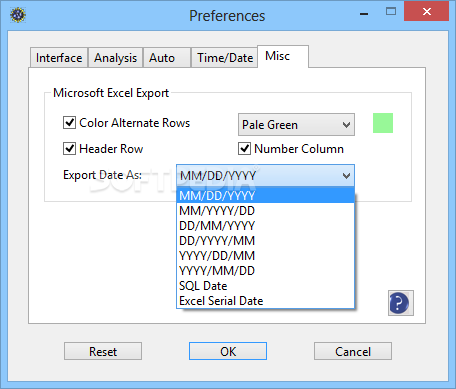This screenshot has height=389, width=456.
Task: Confirm with the OK button
Action: [x=228, y=351]
